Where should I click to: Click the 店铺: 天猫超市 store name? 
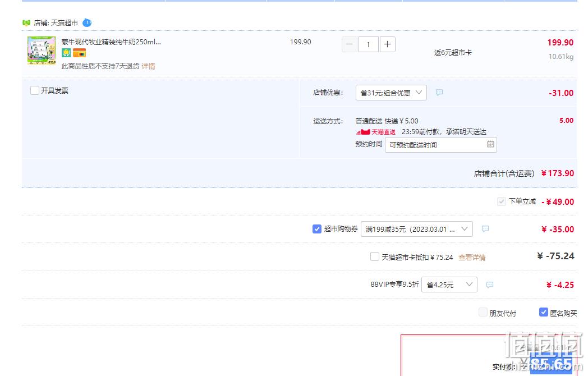(56, 23)
